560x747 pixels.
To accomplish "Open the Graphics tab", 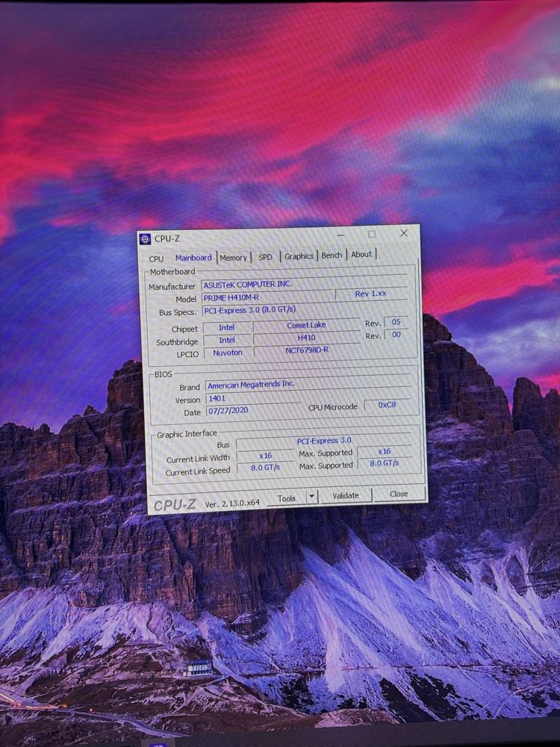I will 299,256.
